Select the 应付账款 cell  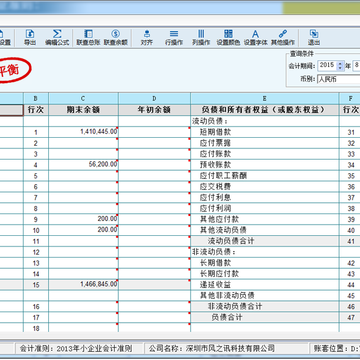pyautogui.click(x=265, y=154)
